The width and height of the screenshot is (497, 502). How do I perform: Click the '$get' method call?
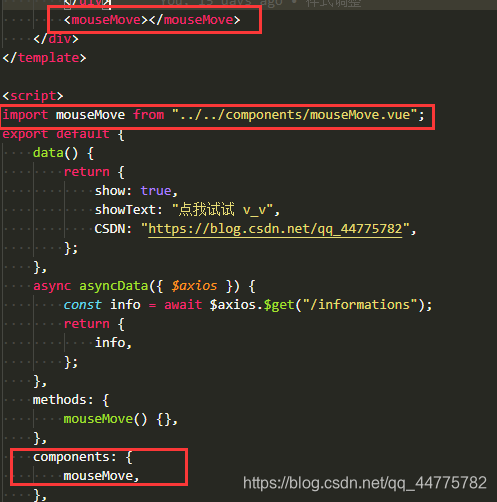click(x=279, y=305)
